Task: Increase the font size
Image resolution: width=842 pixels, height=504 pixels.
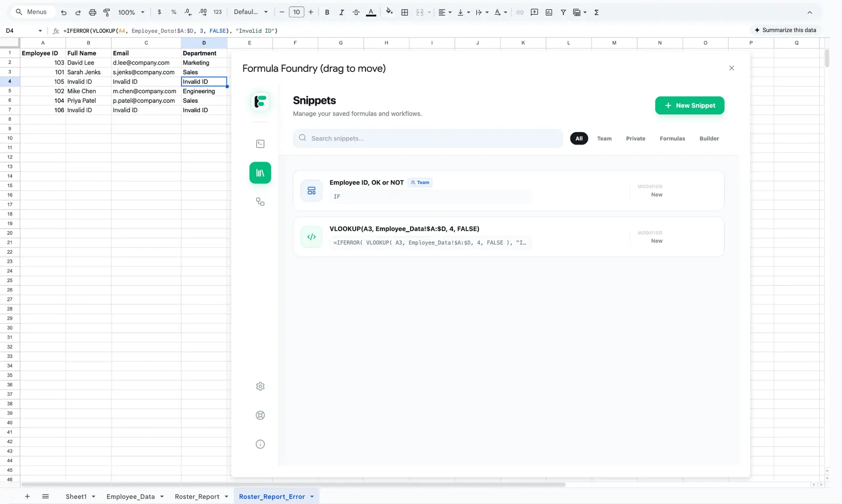Action: point(311,12)
